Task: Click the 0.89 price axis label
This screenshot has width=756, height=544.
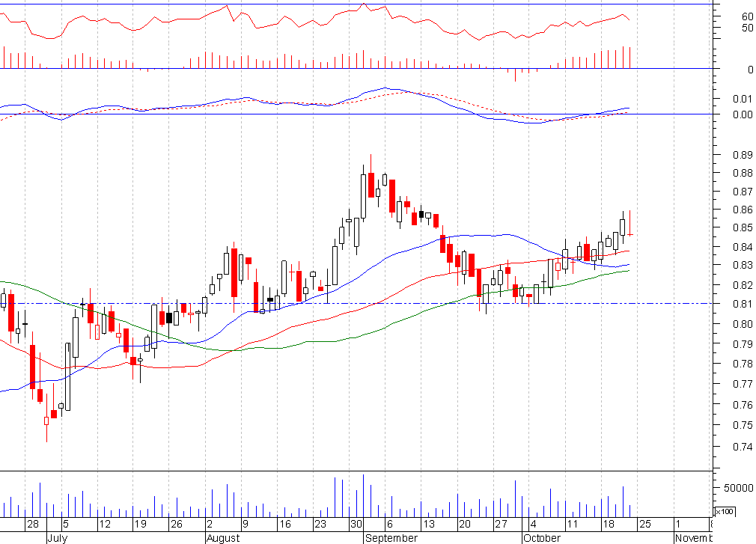Action: [x=743, y=155]
